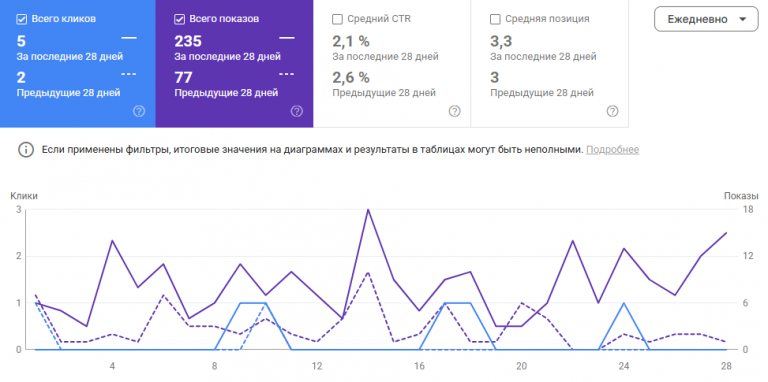Click the 2,6 % previous CTR value
The image size is (768, 382).
coord(351,77)
